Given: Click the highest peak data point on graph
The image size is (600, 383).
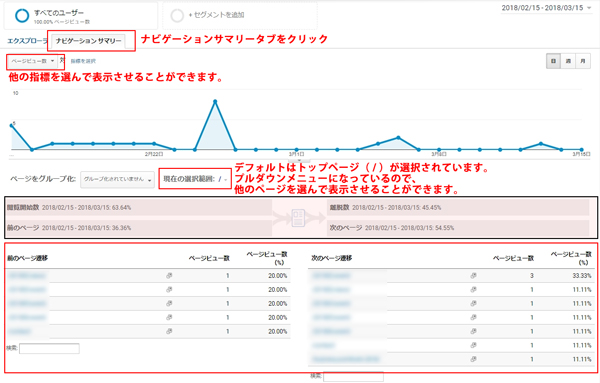Looking at the screenshot, I should [x=215, y=101].
